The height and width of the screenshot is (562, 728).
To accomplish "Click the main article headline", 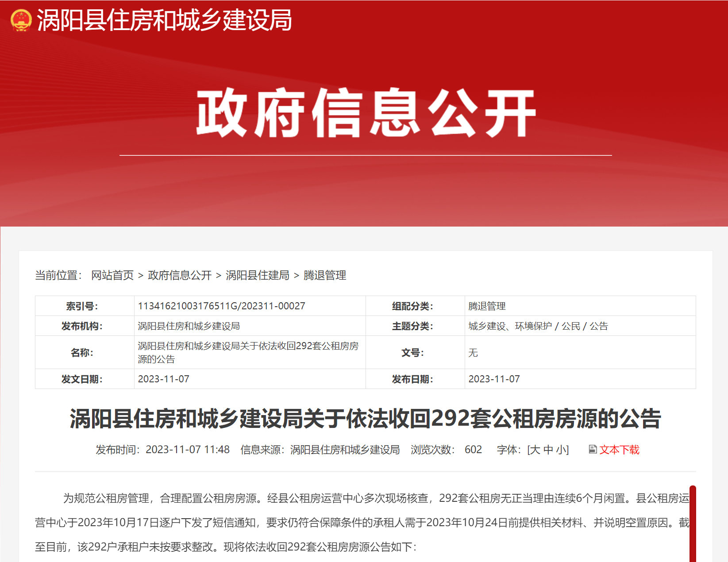I will click(366, 419).
